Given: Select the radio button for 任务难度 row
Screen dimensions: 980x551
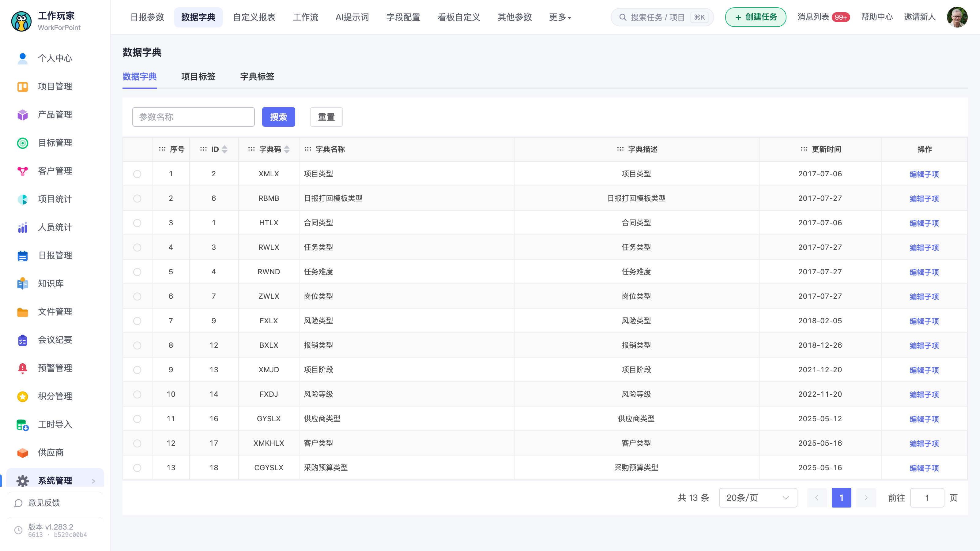Looking at the screenshot, I should pyautogui.click(x=137, y=272).
